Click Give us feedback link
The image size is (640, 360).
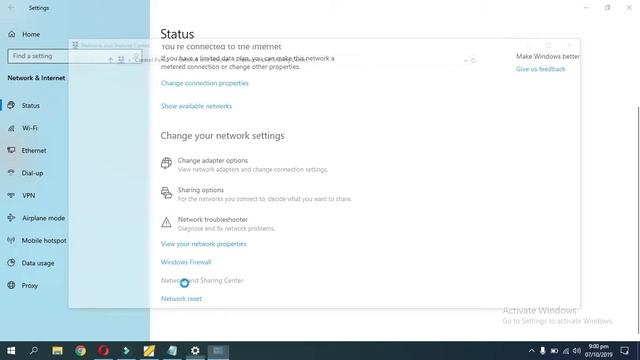tap(540, 69)
